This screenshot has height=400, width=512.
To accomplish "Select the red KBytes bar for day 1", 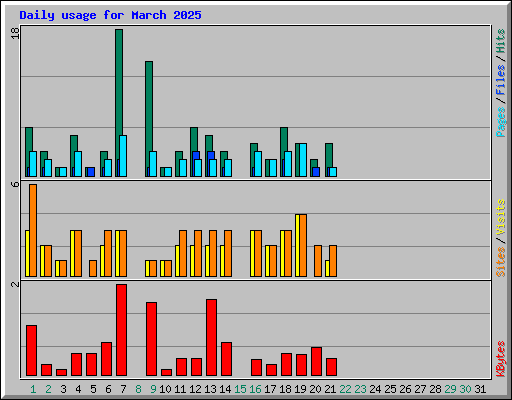I will click(31, 350).
